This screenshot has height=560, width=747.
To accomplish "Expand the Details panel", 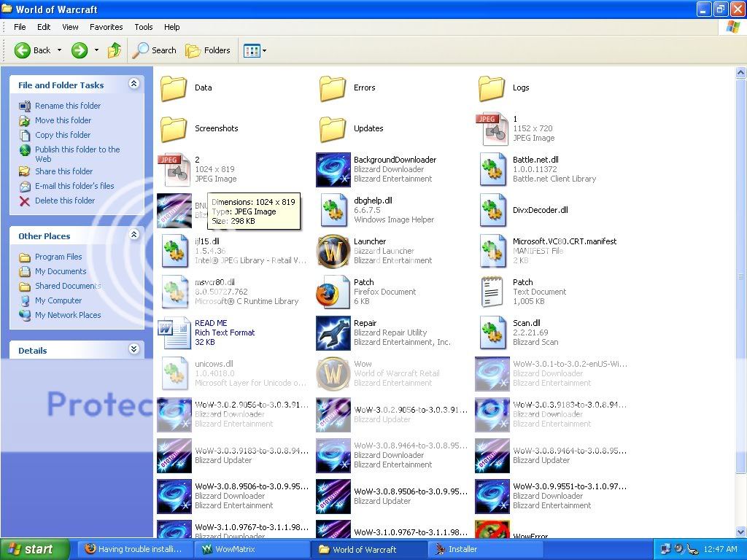I will [133, 350].
